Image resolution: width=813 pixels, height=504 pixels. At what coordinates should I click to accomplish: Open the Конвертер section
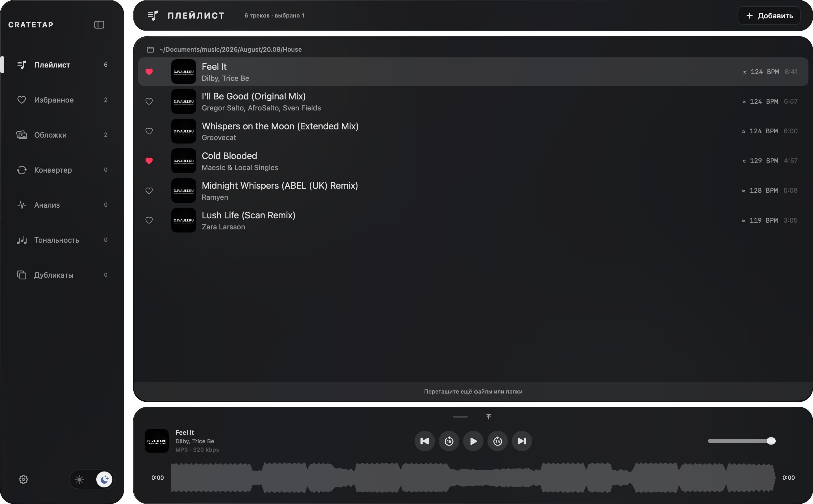(x=62, y=170)
